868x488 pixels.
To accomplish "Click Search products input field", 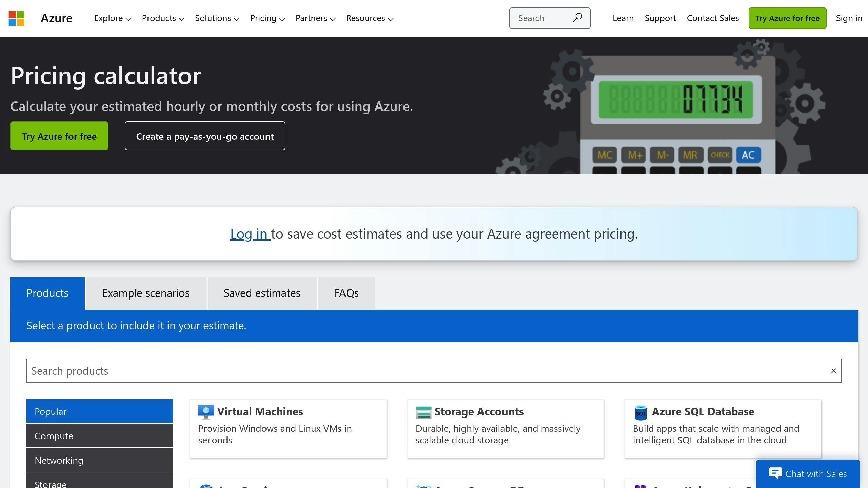I will coord(433,370).
